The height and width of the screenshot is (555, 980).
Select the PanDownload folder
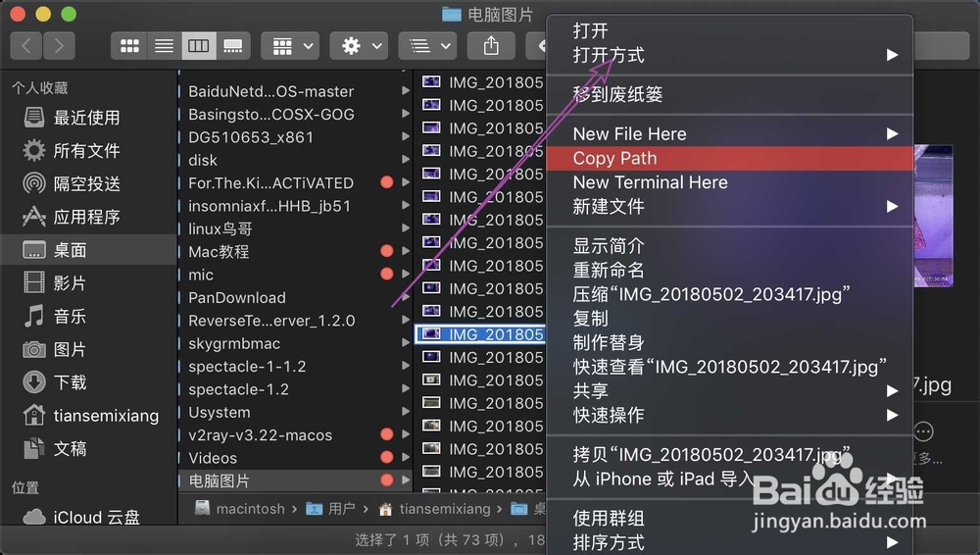295,298
